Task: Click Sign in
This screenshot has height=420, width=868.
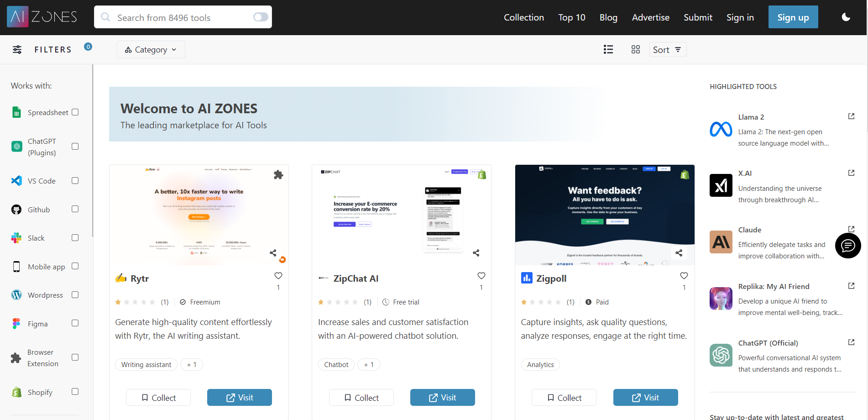Action: coord(740,17)
